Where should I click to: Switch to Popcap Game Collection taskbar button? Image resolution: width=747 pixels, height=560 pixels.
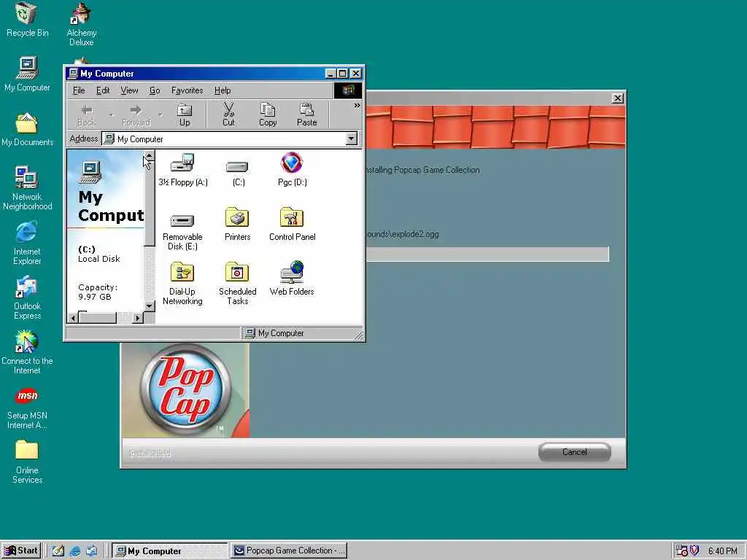pyautogui.click(x=289, y=551)
